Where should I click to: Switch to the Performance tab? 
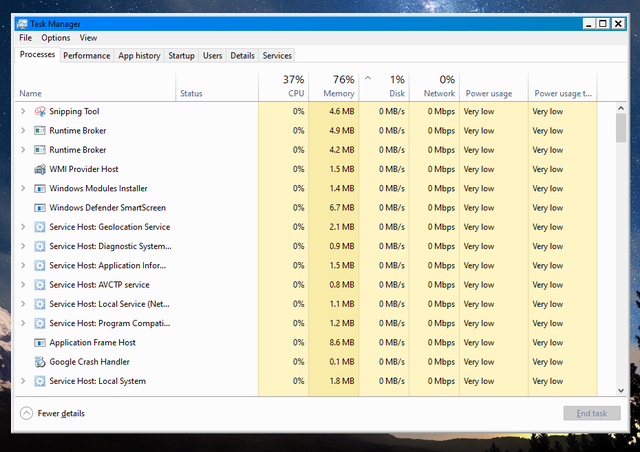pos(87,56)
